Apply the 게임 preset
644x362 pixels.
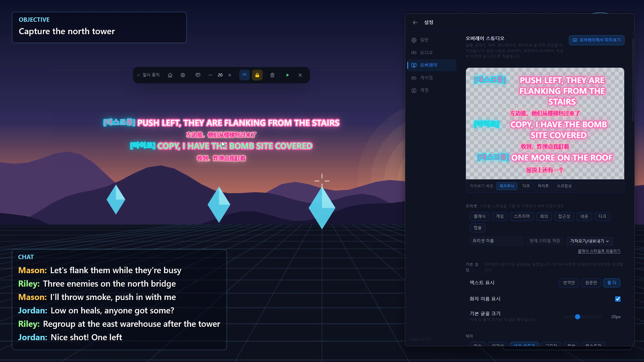coord(500,217)
